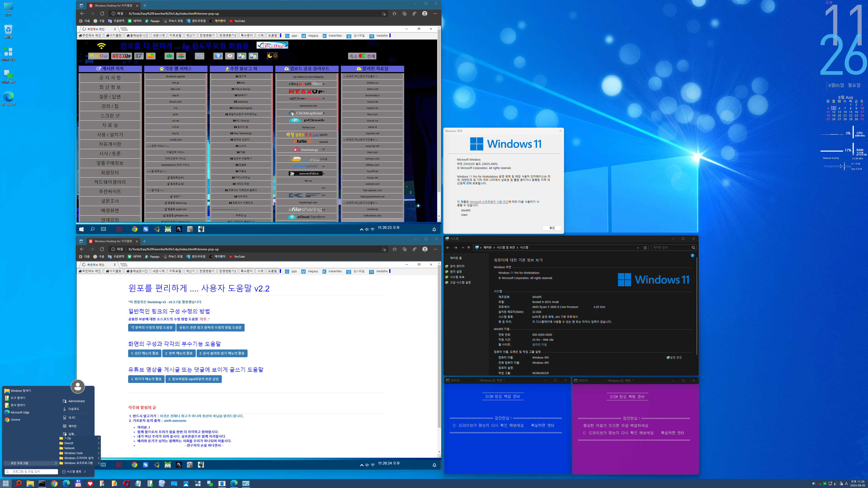Open MEGAUP shortcut icon in upper Edge window
868x488 pixels.
coord(122,56)
